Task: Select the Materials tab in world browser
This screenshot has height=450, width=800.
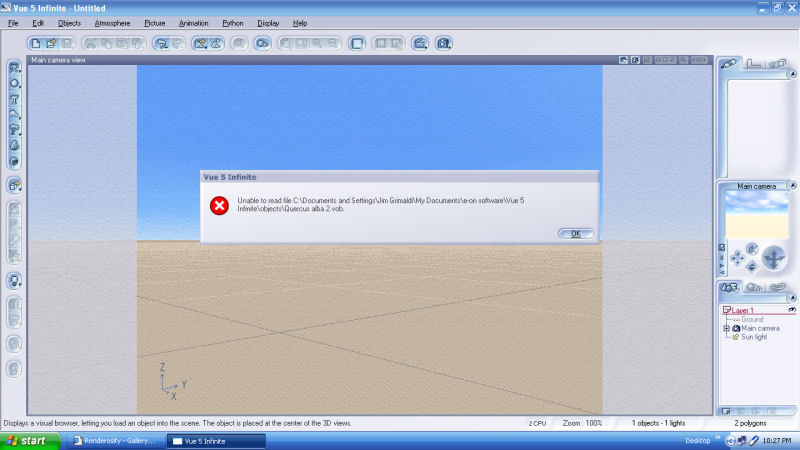Action: [x=754, y=288]
